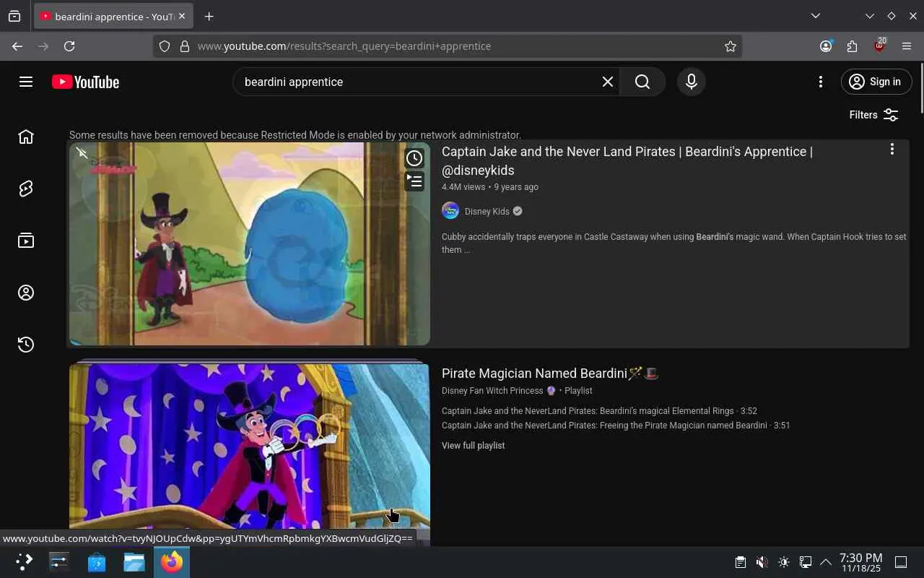924x578 pixels.
Task: Click the page vertical scrollbar
Action: [x=921, y=88]
